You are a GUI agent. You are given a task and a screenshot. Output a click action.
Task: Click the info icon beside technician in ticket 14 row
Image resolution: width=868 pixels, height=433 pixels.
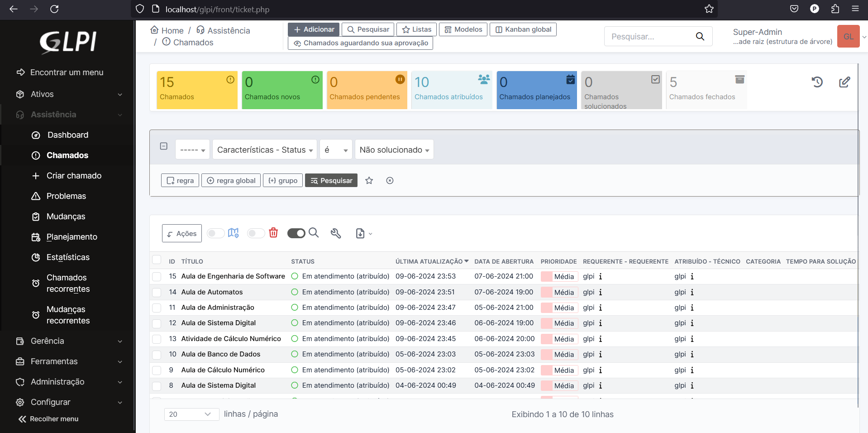click(x=692, y=292)
